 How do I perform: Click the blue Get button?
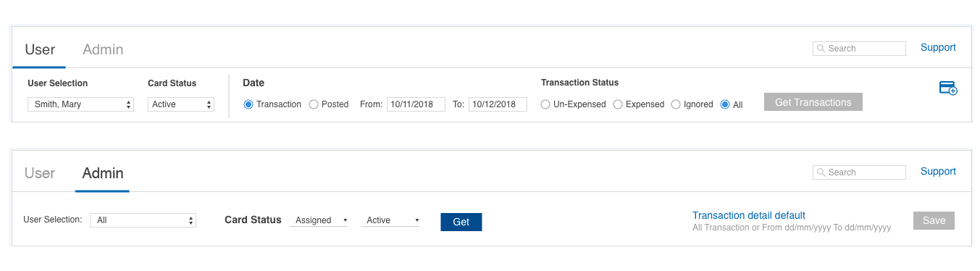(461, 222)
